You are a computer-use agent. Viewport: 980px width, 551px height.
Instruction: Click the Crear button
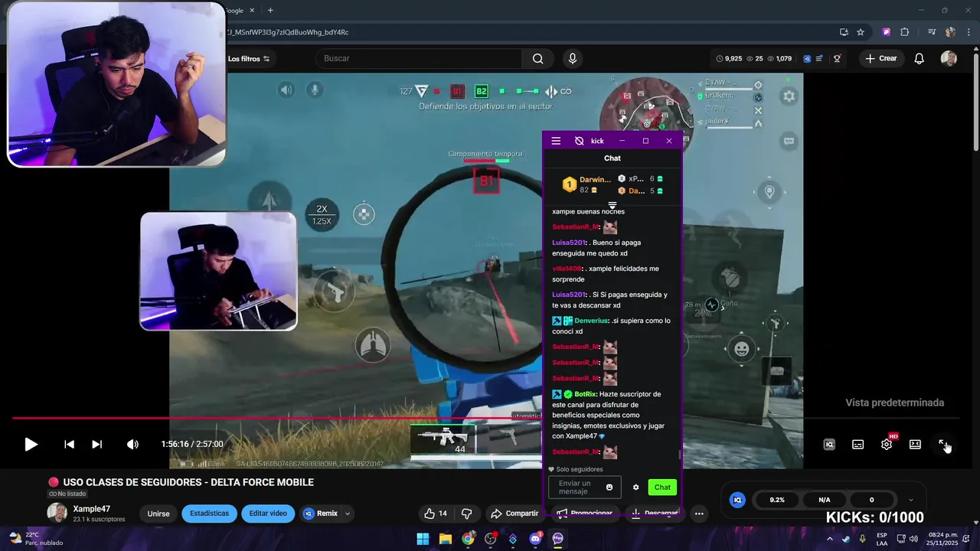click(880, 59)
